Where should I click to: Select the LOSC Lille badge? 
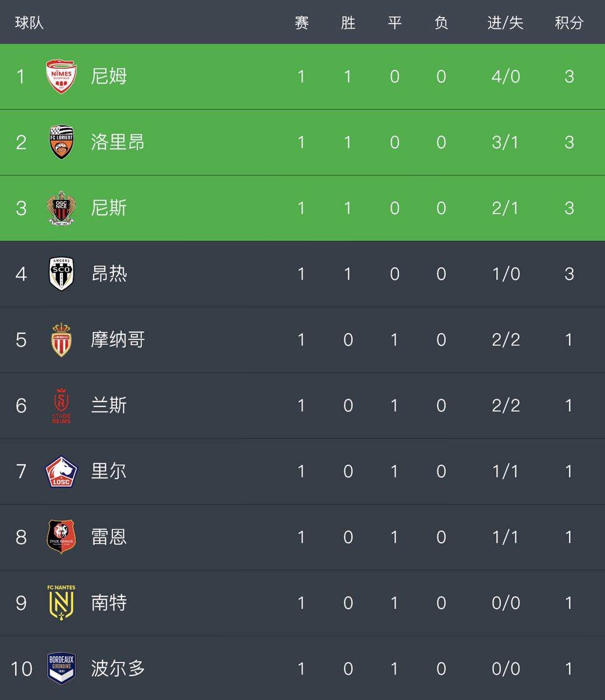[61, 472]
